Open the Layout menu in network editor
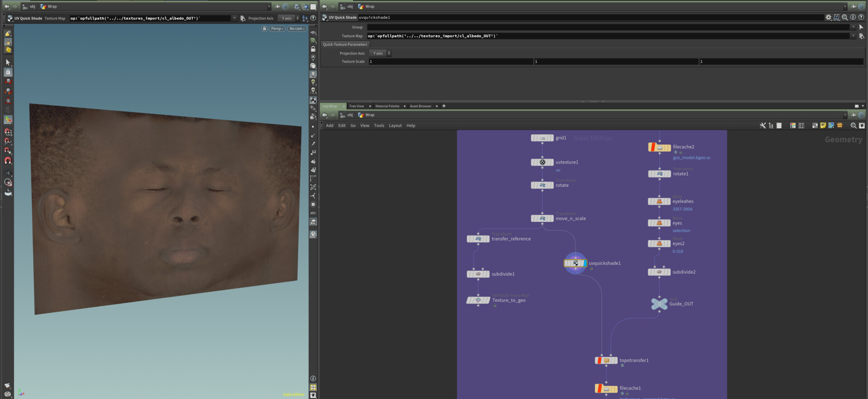 [395, 126]
